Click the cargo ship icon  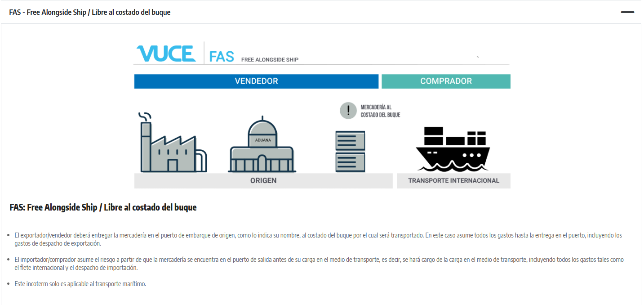click(x=453, y=149)
